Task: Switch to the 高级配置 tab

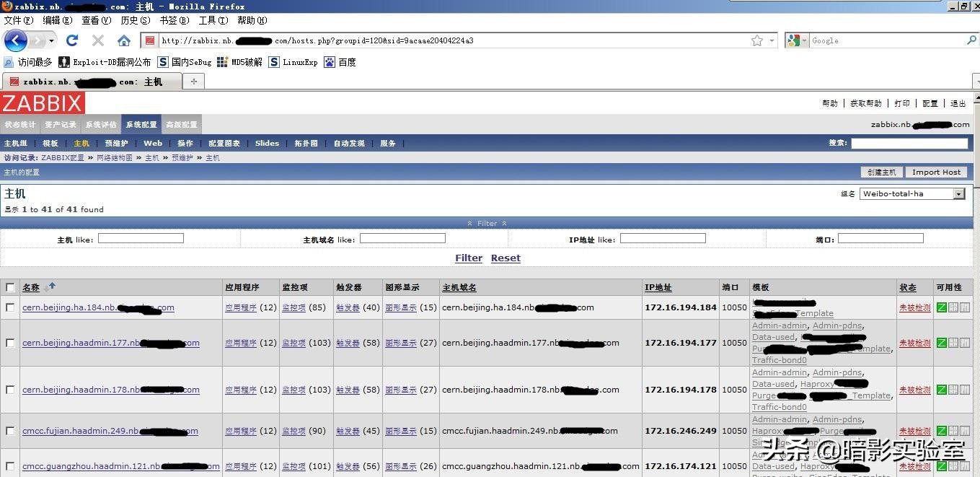Action: [x=182, y=124]
